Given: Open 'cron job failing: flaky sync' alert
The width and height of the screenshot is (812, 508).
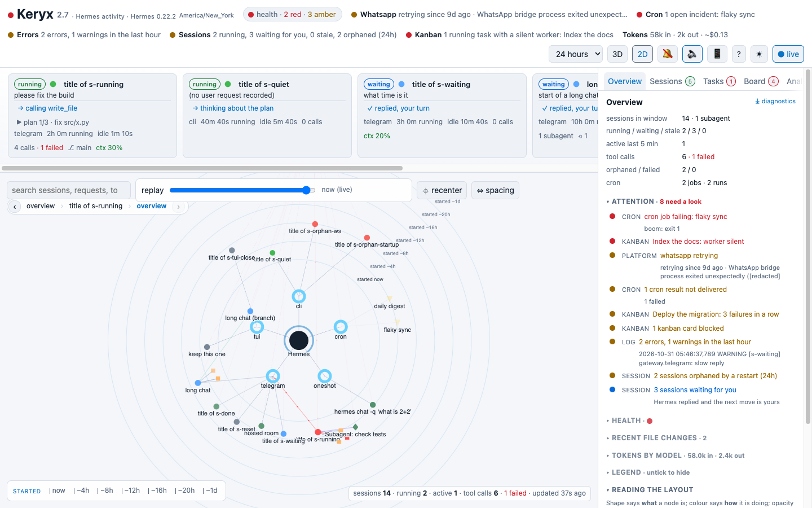Looking at the screenshot, I should tap(686, 217).
